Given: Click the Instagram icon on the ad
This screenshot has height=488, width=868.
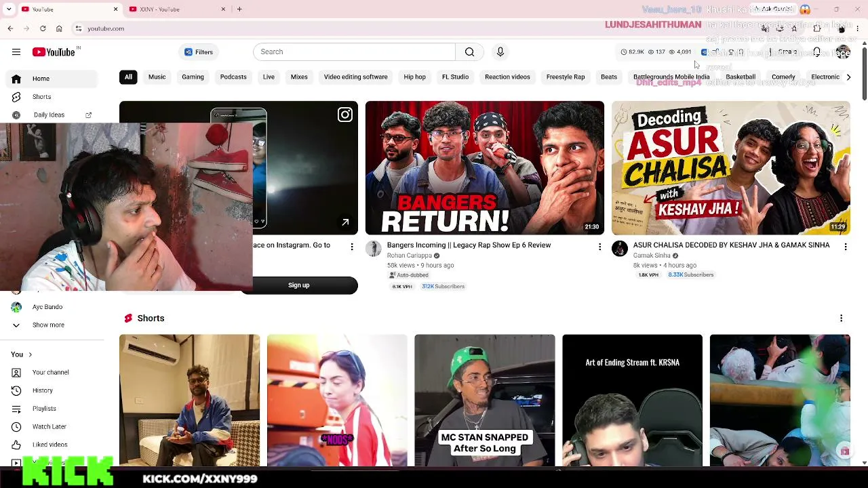Looking at the screenshot, I should click(345, 115).
